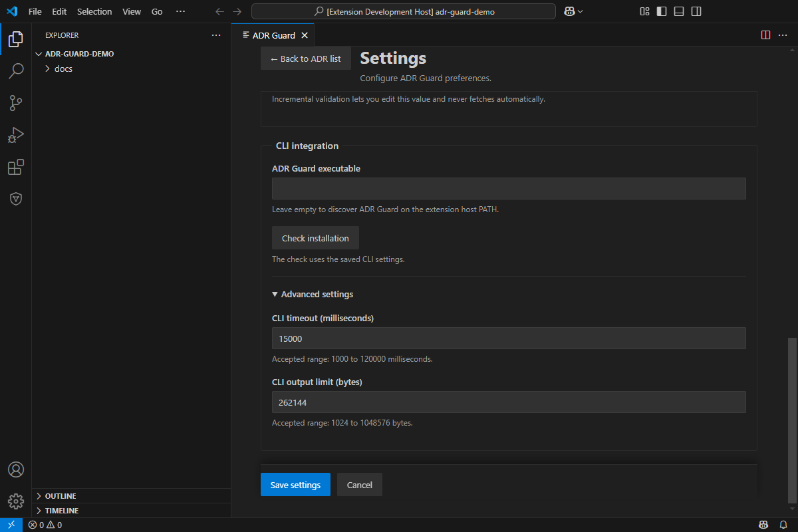
Task: Collapse the Advanced settings disclosure
Action: 313,294
